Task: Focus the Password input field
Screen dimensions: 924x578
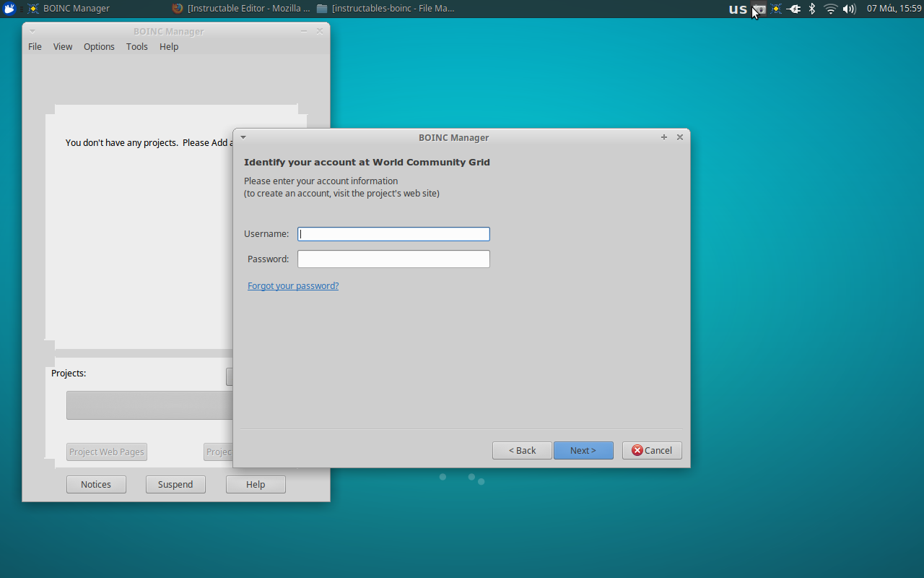Action: tap(393, 259)
